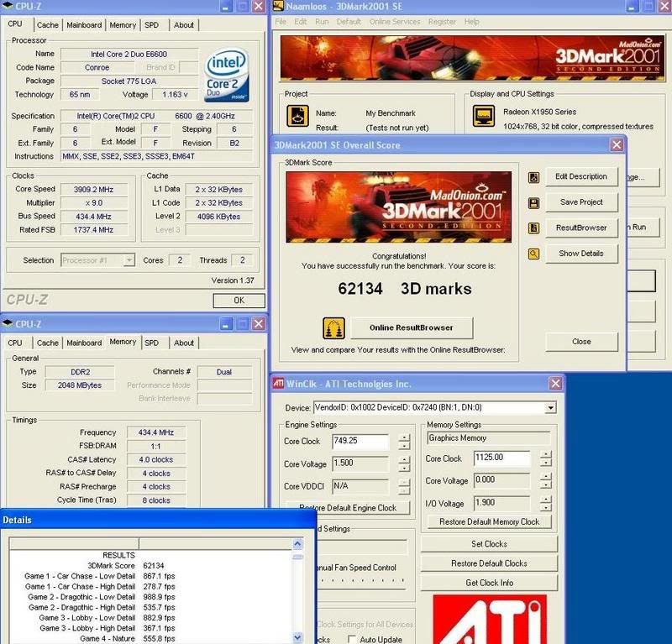
Task: Click the magnifier icon beside Show Details
Action: (x=533, y=254)
